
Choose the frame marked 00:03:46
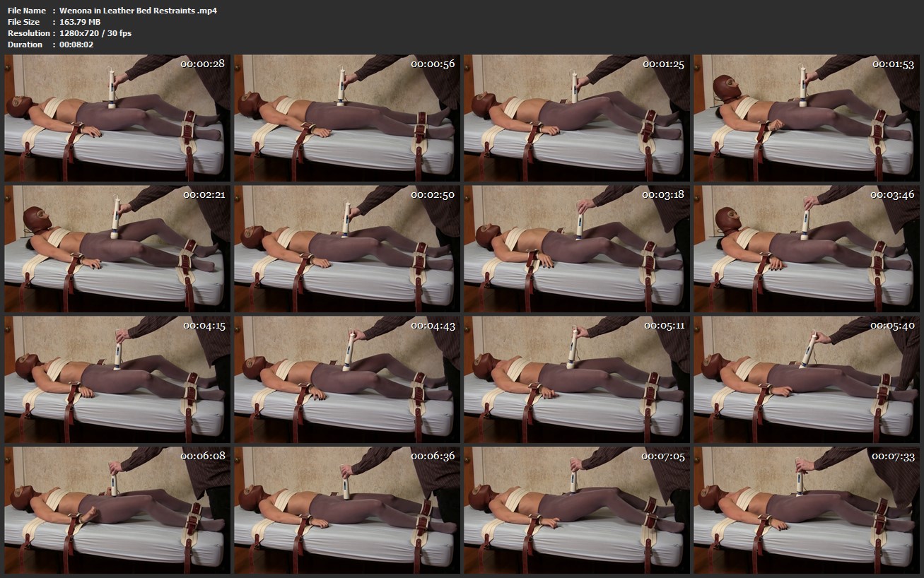[x=807, y=249]
